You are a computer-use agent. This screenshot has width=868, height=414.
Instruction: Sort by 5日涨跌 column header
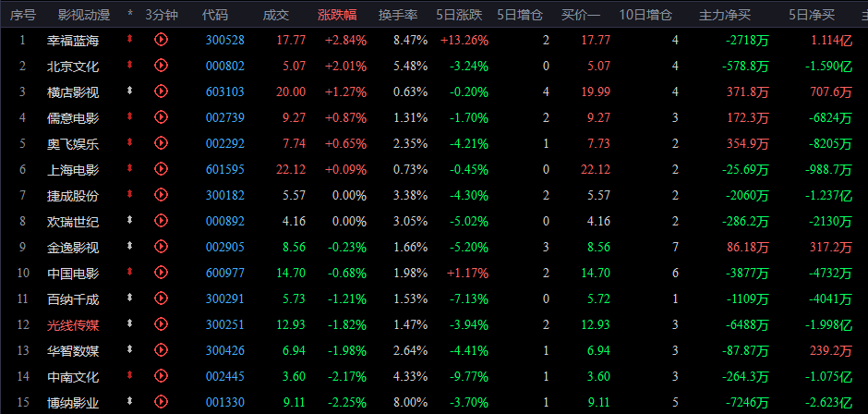[459, 15]
